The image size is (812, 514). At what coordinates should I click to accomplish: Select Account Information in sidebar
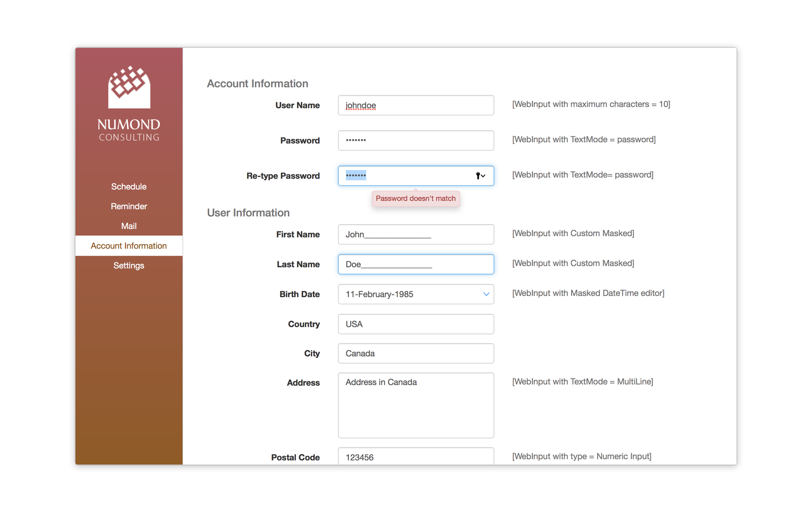(129, 246)
